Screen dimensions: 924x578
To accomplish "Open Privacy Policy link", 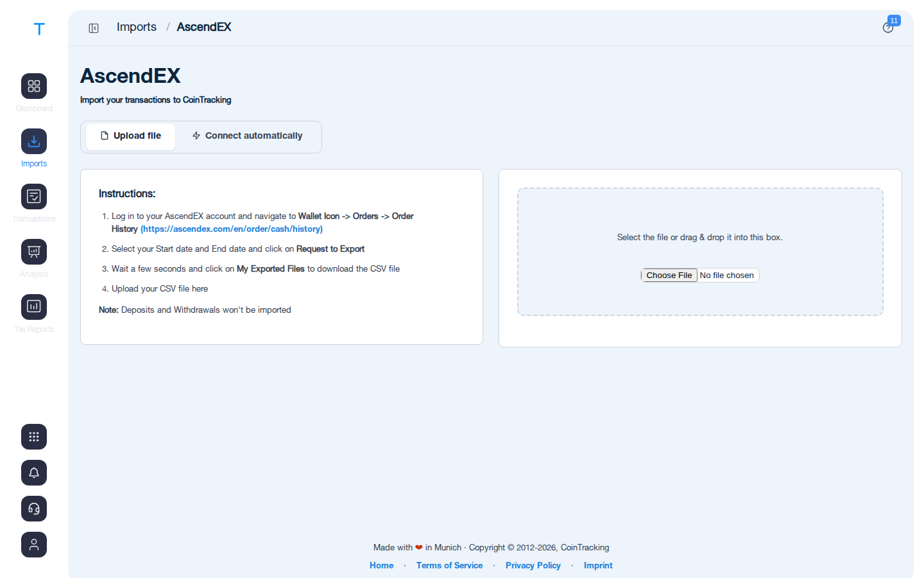I will click(x=533, y=566).
